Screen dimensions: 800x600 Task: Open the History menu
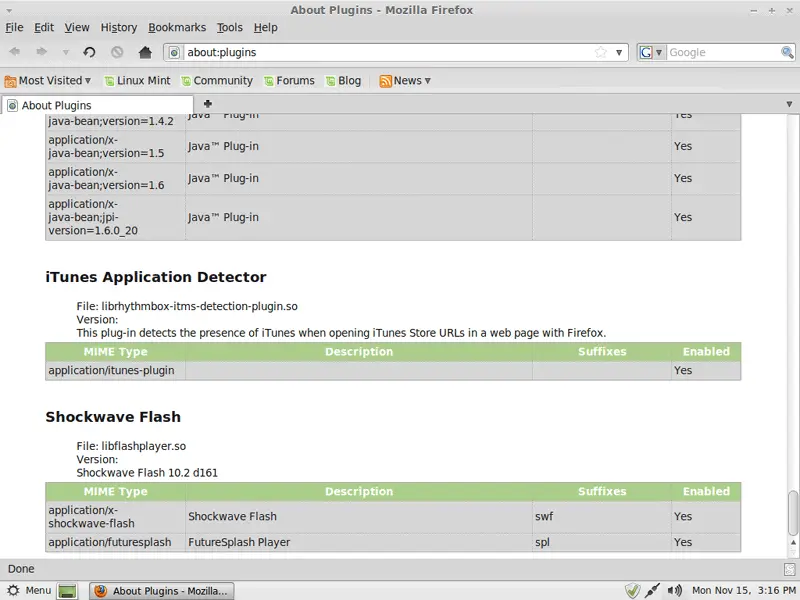click(119, 28)
